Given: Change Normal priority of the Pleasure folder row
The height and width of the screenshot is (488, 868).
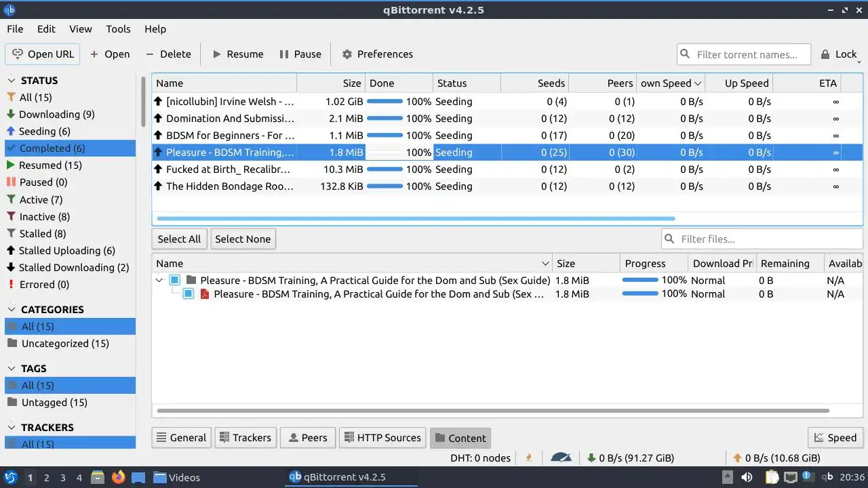Looking at the screenshot, I should [x=708, y=281].
